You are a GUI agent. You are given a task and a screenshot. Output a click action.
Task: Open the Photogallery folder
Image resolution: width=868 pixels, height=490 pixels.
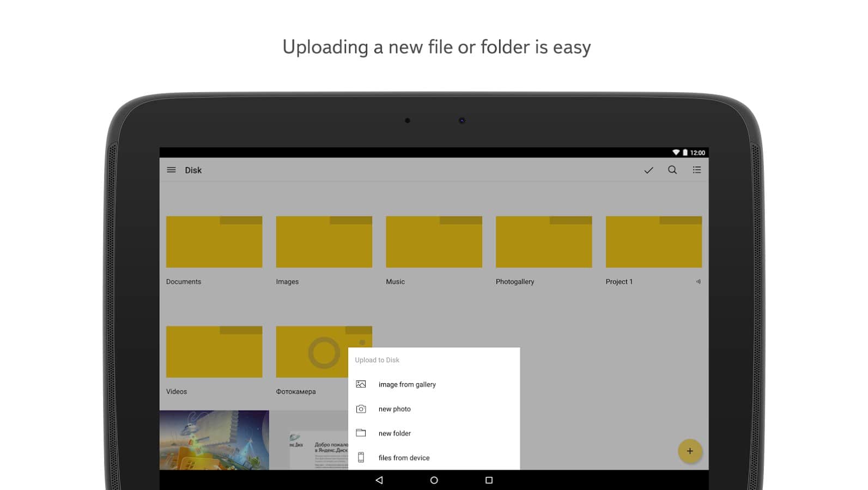click(x=544, y=242)
